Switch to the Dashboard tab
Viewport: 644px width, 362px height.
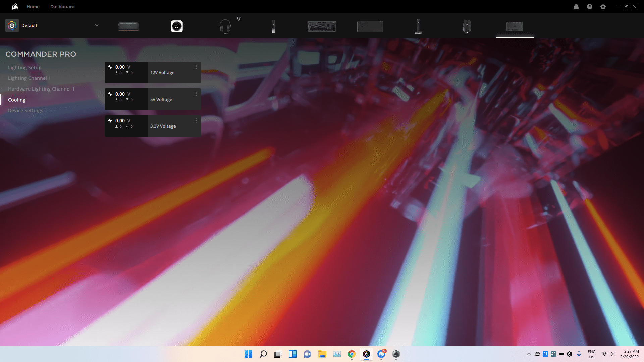(62, 7)
